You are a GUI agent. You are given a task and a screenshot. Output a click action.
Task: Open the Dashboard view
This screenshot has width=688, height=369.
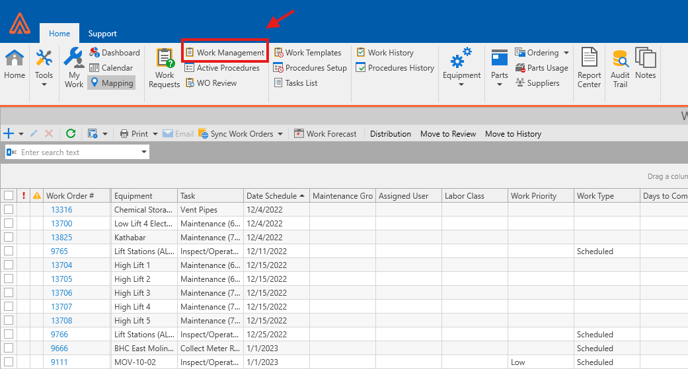pyautogui.click(x=115, y=53)
